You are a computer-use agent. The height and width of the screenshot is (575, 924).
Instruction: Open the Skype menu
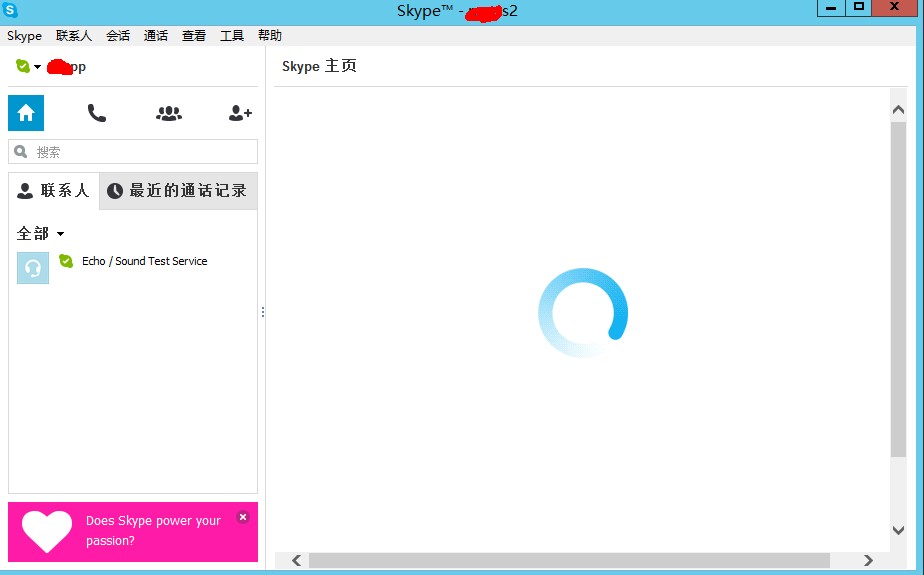coord(24,35)
